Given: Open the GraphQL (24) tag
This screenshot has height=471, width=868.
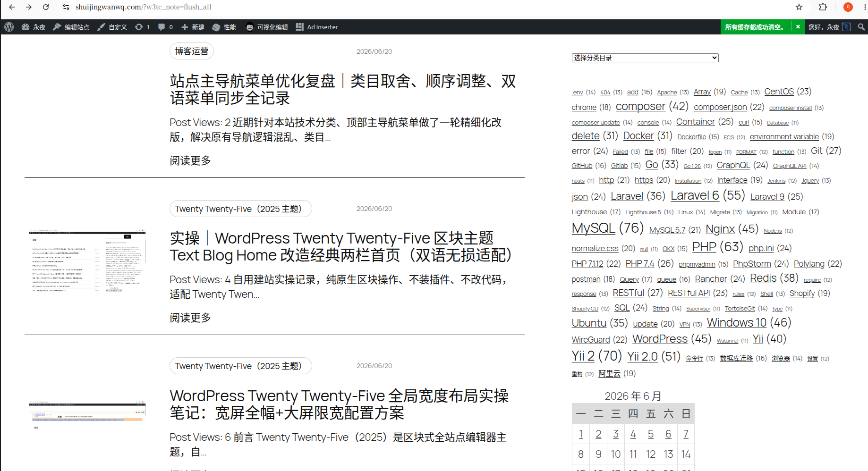Looking at the screenshot, I should click(733, 165).
